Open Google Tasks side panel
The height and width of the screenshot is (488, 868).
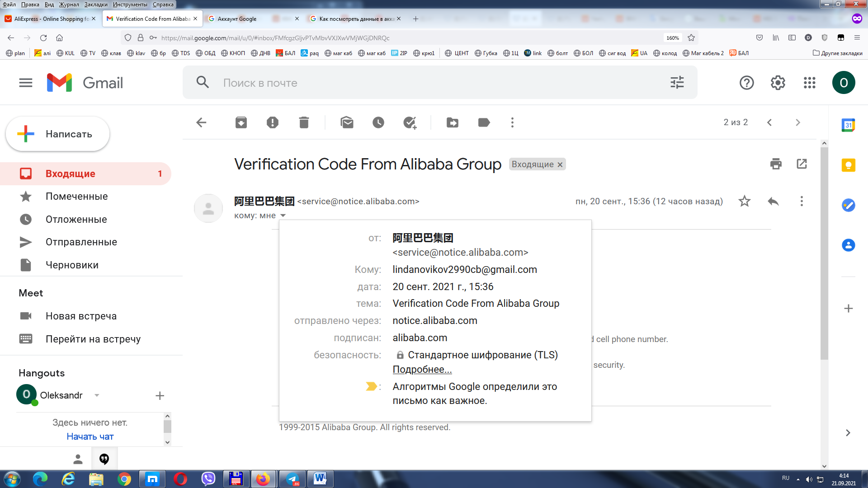tap(848, 205)
